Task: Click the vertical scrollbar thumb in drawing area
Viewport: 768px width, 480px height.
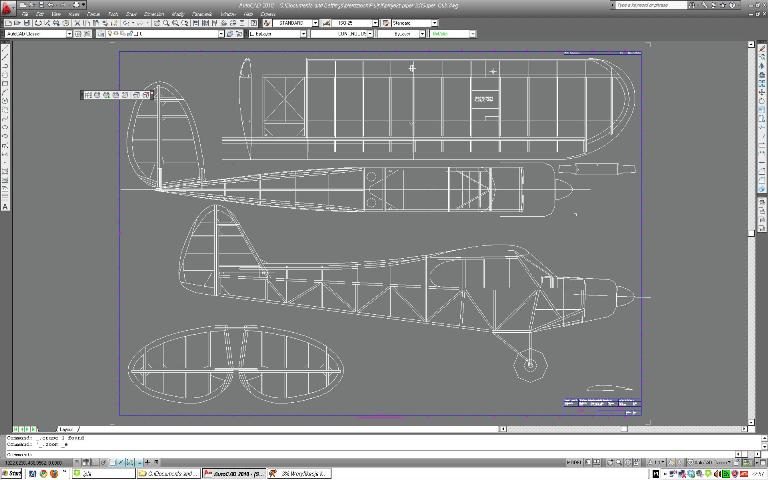Action: point(751,233)
